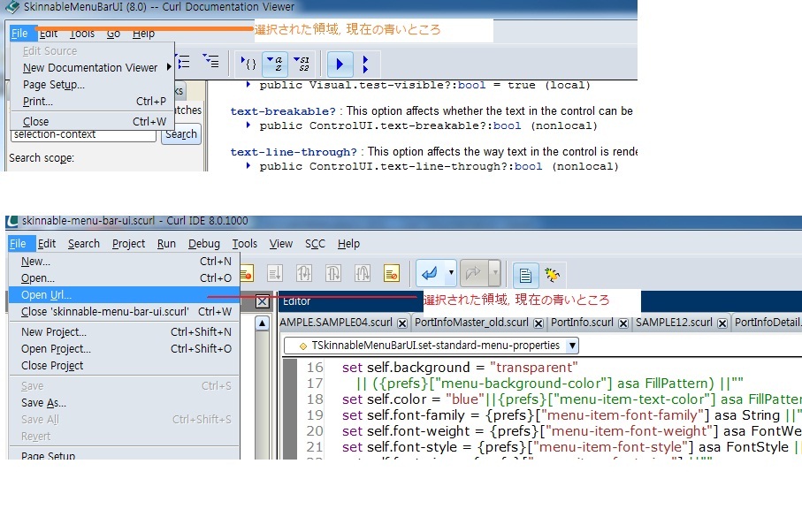Screen dimensions: 802x532
Task: Click the dotted blue arrow icon in viewer
Action: (x=365, y=64)
